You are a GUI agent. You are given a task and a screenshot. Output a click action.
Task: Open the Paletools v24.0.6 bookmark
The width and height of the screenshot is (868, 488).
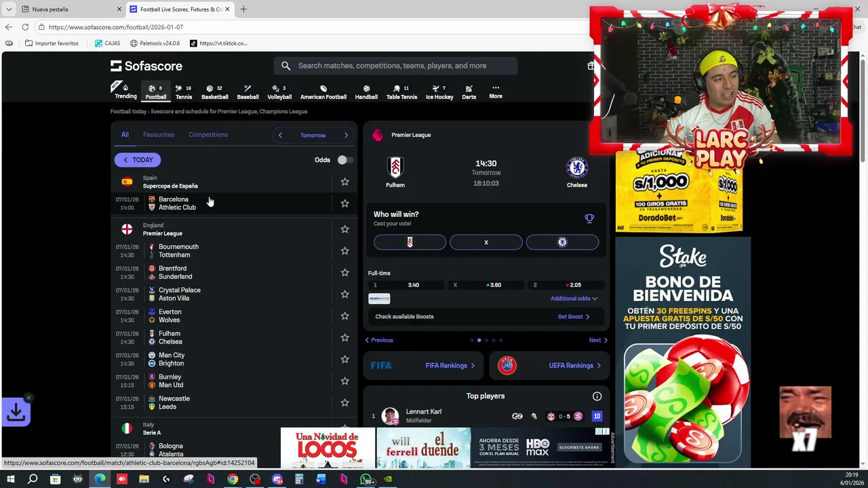click(x=155, y=43)
